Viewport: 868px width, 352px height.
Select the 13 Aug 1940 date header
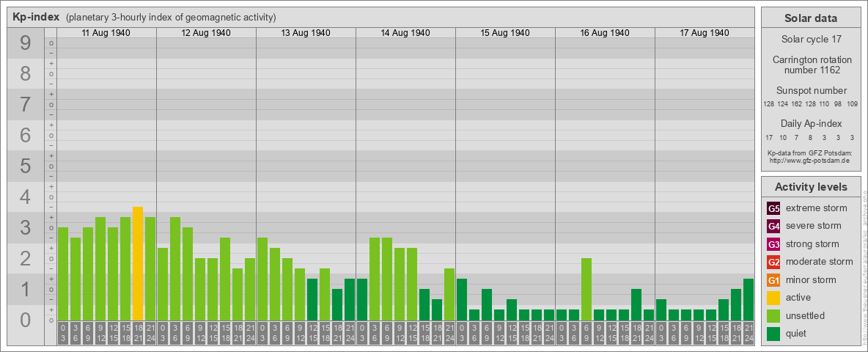pos(306,33)
